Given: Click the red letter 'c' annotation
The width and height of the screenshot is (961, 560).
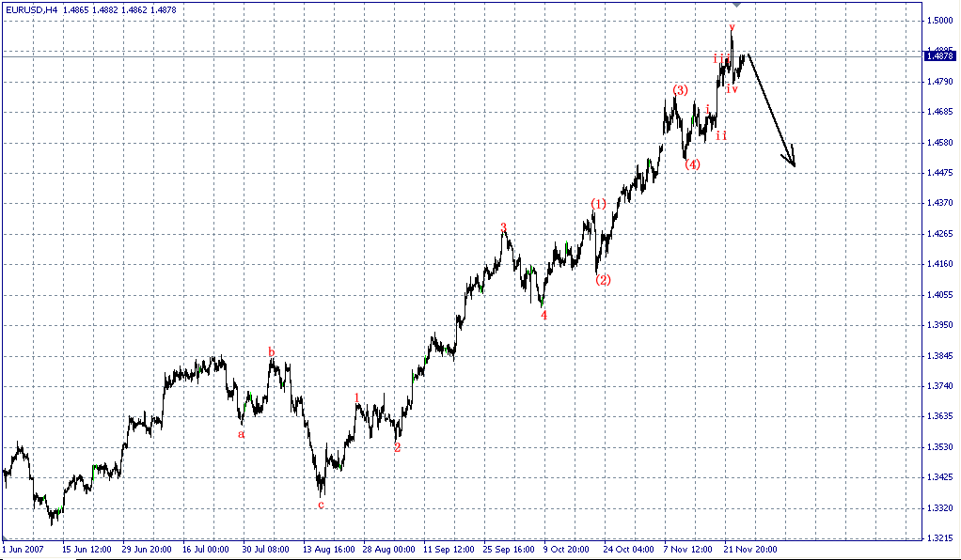Looking at the screenshot, I should [x=321, y=505].
